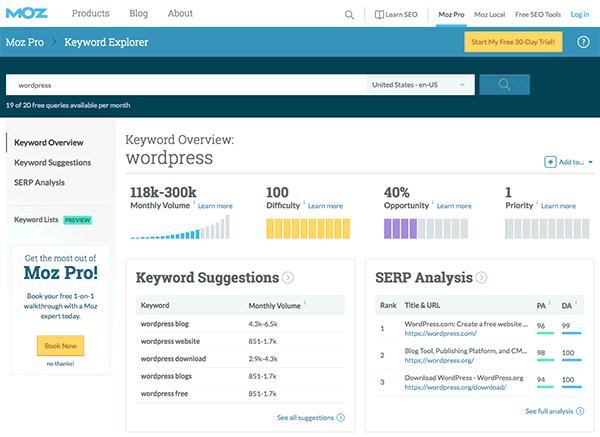Click the Learn SEO book icon
The image size is (600, 437).
(x=379, y=15)
